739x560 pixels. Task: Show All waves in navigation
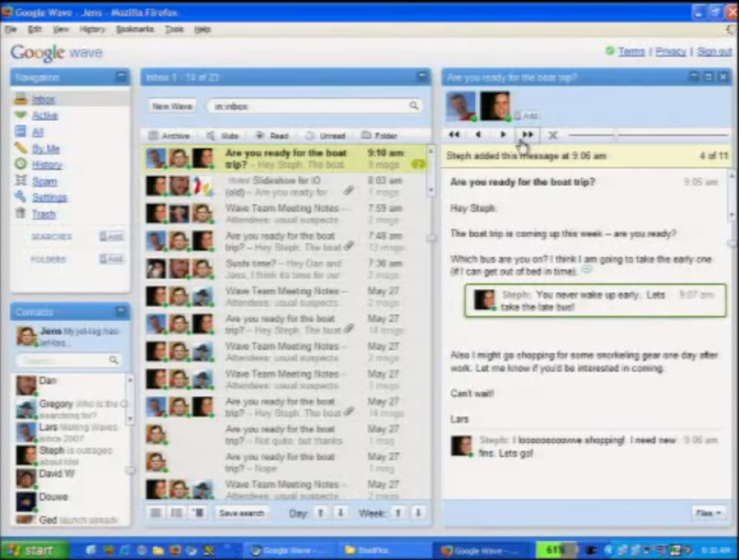coord(38,132)
